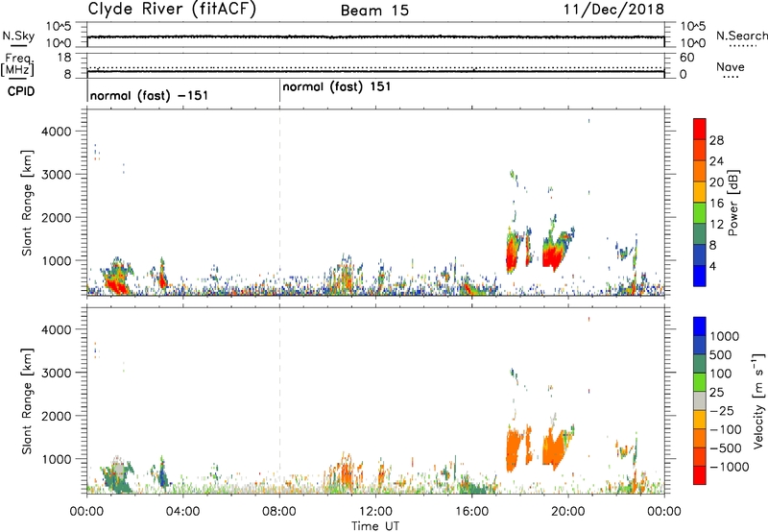Pick the bottom red velocity colorbar segment
Viewport: 768px width, 532px height.
pyautogui.click(x=700, y=475)
